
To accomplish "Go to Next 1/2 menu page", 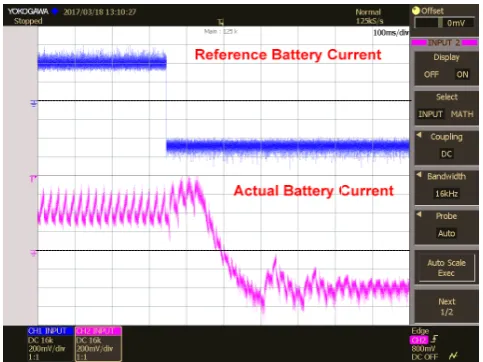I will coord(446,307).
